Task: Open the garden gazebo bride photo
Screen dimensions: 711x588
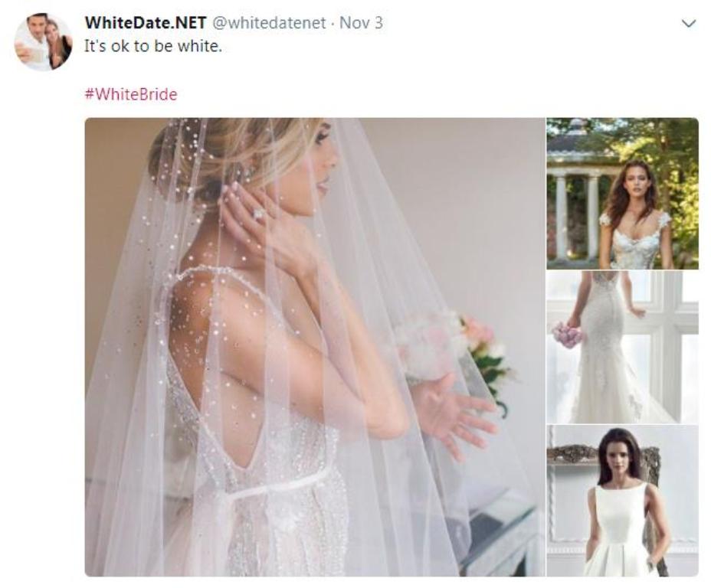Action: [x=623, y=194]
